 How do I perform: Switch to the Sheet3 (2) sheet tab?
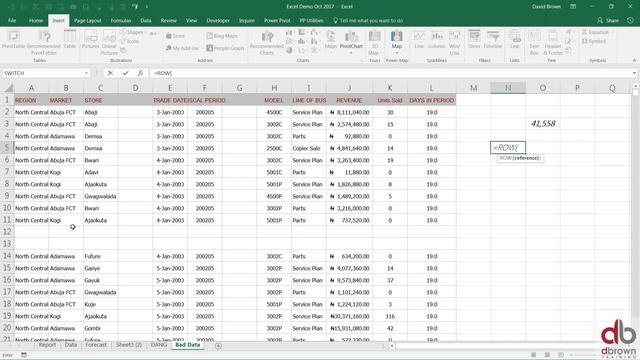tap(129, 345)
